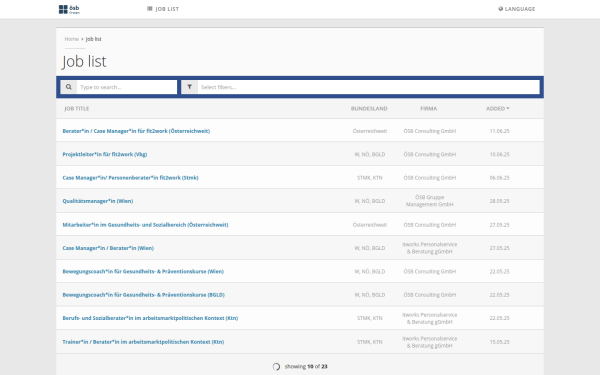Viewport: 600px width, 375px height.
Task: Click the date 10.06.25
Action: (499, 154)
